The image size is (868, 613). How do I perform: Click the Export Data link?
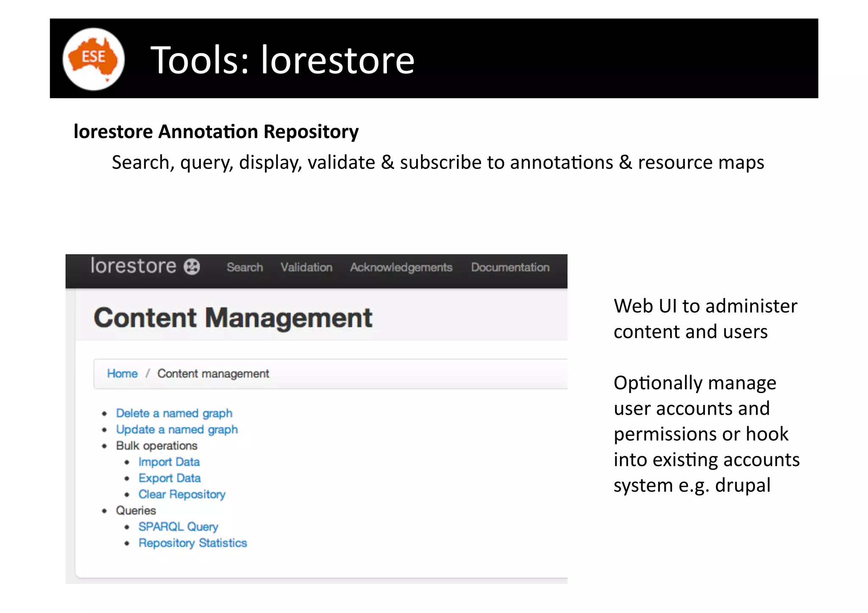(169, 478)
